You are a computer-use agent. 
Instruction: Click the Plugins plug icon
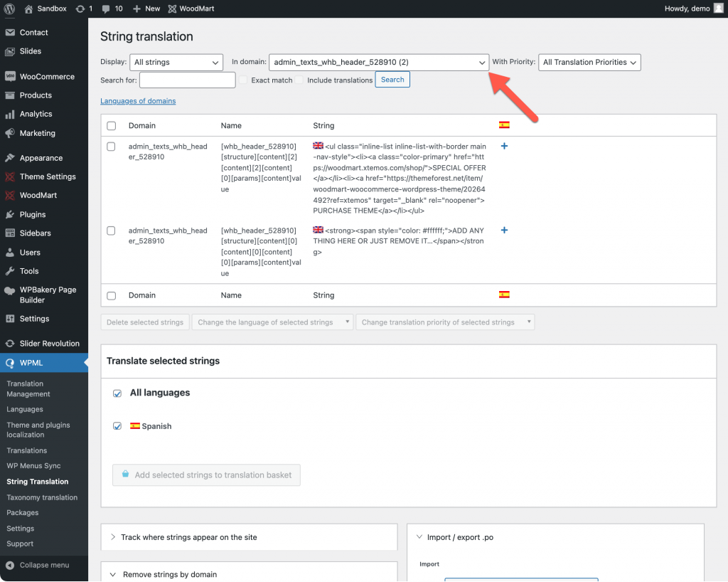pyautogui.click(x=10, y=215)
